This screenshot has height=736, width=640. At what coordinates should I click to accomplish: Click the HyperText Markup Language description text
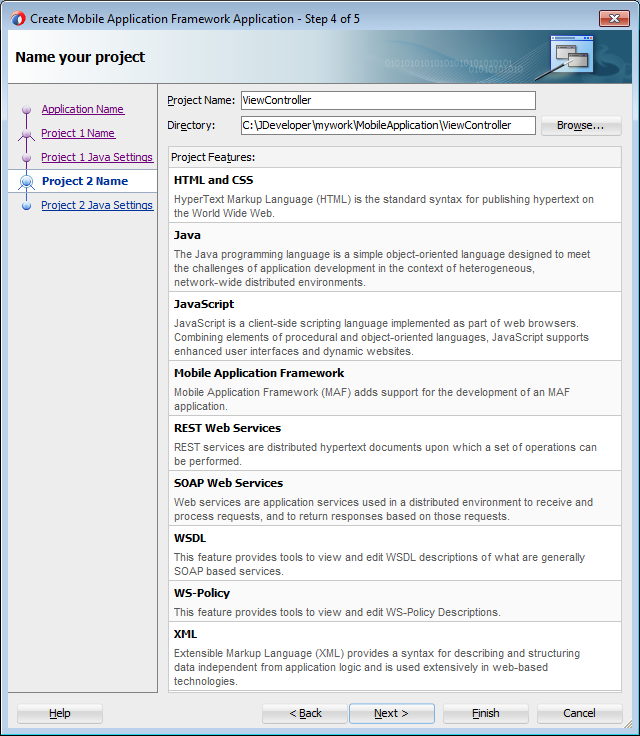point(384,206)
